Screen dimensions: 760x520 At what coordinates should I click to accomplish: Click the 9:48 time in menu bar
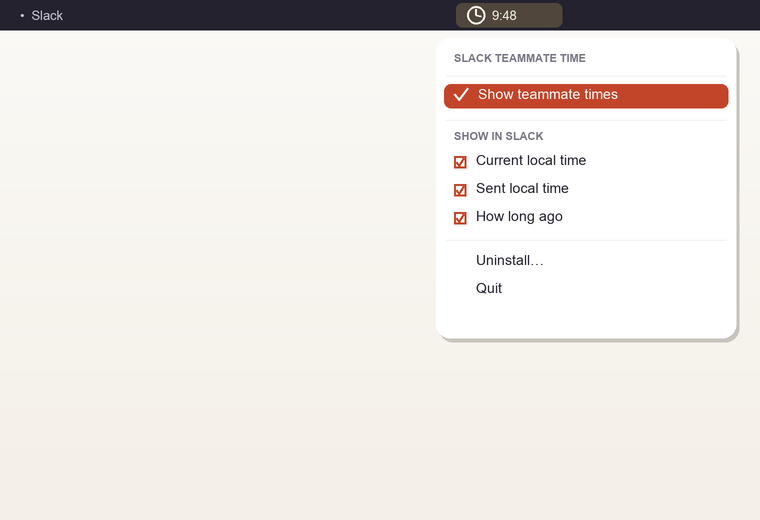[x=504, y=16]
